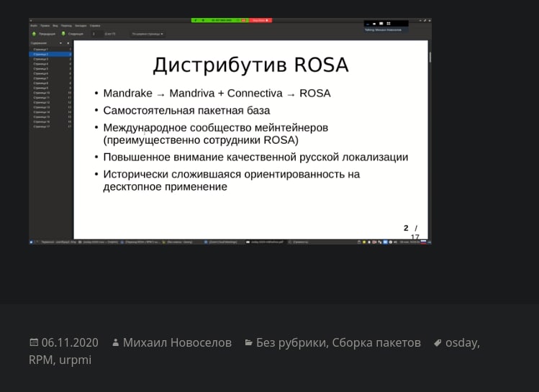Click the tag icon before osday
Screen dimensions: 539x392
tap(438, 342)
